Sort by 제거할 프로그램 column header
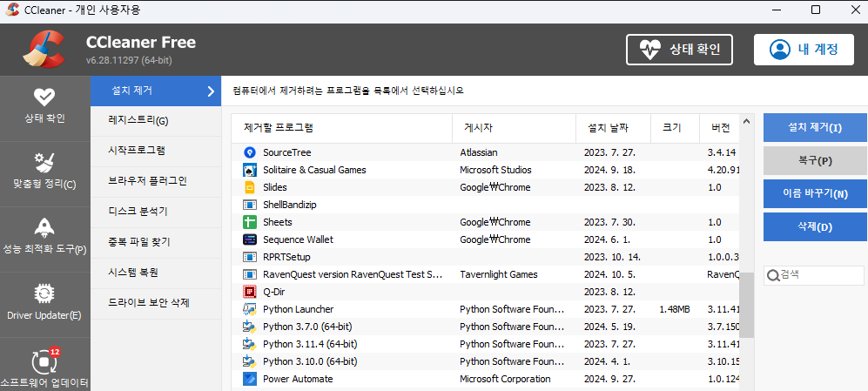Screen dimensions: 868x391 click(341, 128)
